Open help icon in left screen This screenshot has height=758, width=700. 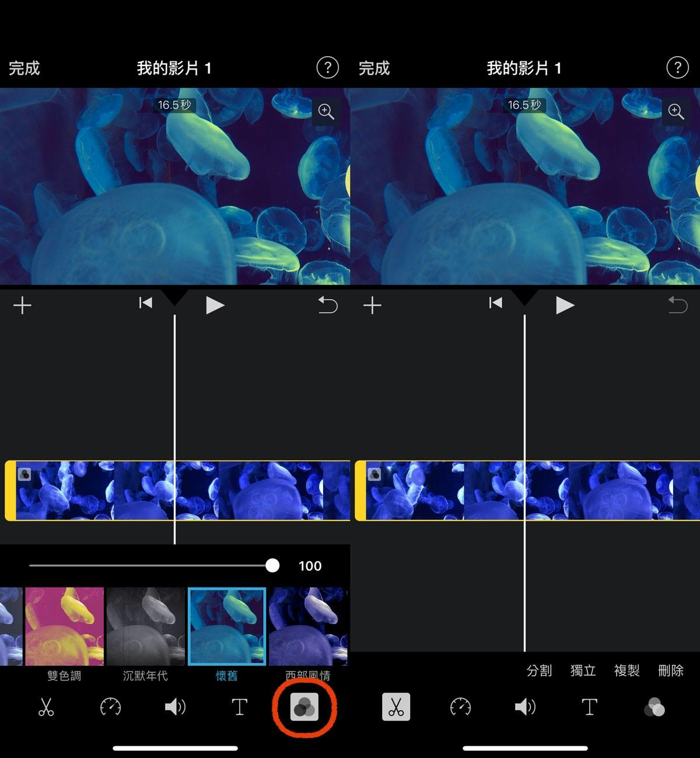[x=327, y=68]
